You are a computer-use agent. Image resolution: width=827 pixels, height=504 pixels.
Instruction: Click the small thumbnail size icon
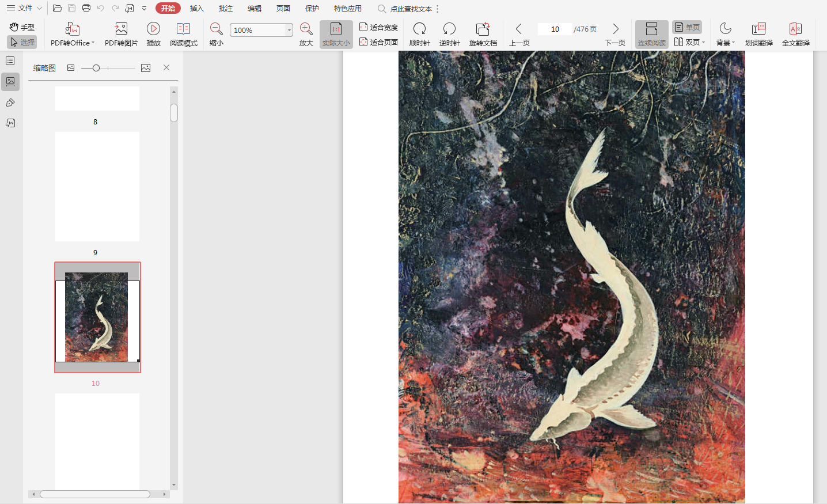click(x=71, y=68)
